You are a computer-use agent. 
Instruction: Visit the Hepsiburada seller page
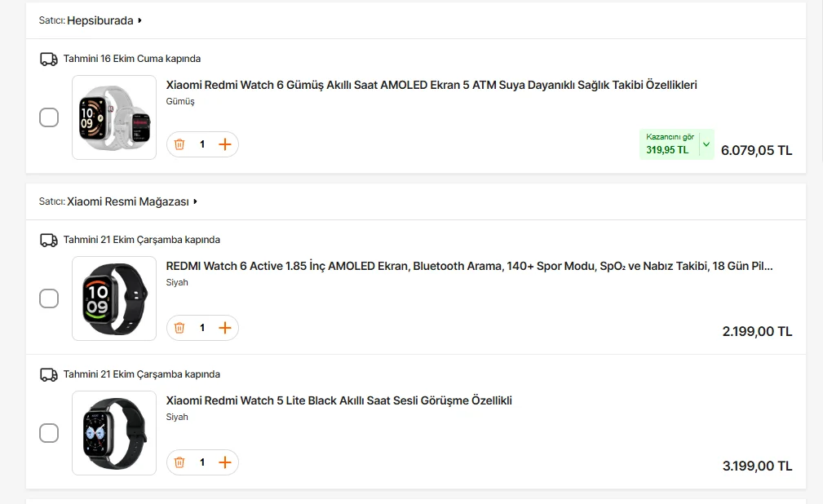pos(100,20)
